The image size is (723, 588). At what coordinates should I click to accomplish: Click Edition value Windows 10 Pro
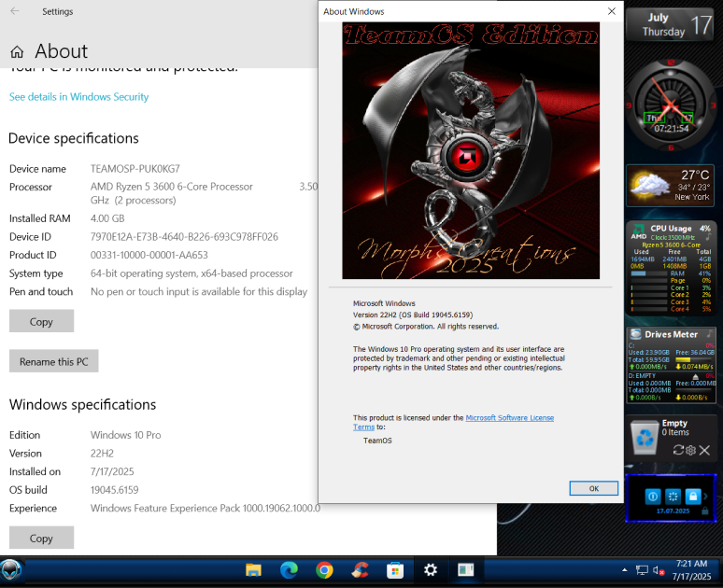pyautogui.click(x=126, y=435)
